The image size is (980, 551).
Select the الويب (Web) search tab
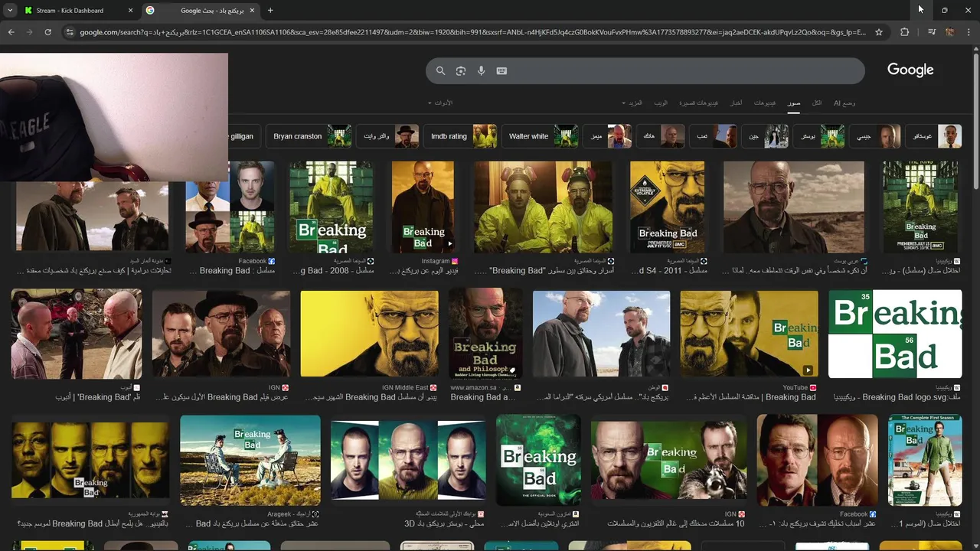point(661,103)
